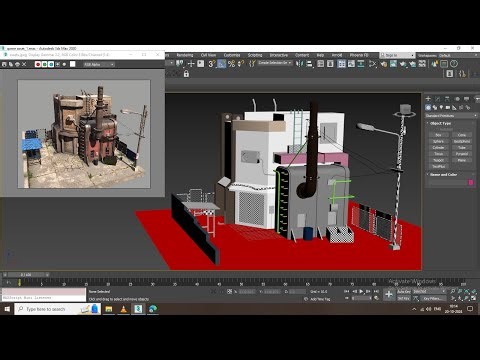
Task: Click the Plane primitive button
Action: pyautogui.click(x=462, y=160)
